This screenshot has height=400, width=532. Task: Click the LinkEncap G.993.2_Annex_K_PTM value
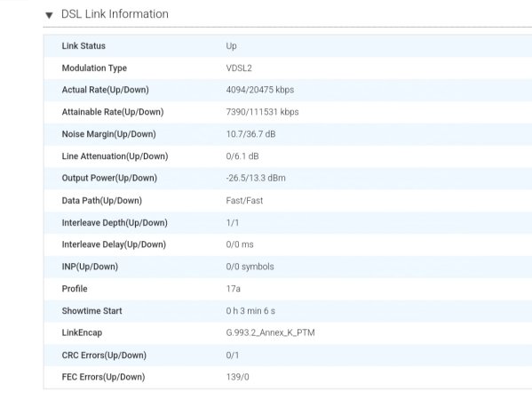[270, 332]
